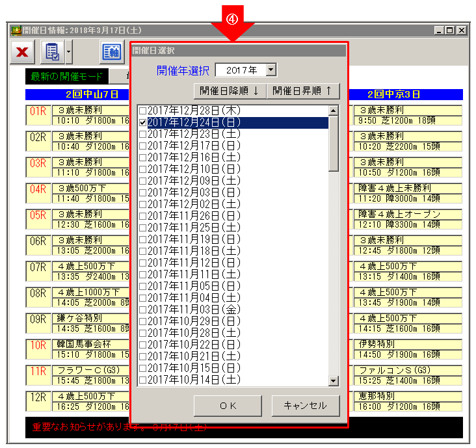Click scrollbar down arrow in date list
This screenshot has width=476, height=448.
pos(334,380)
